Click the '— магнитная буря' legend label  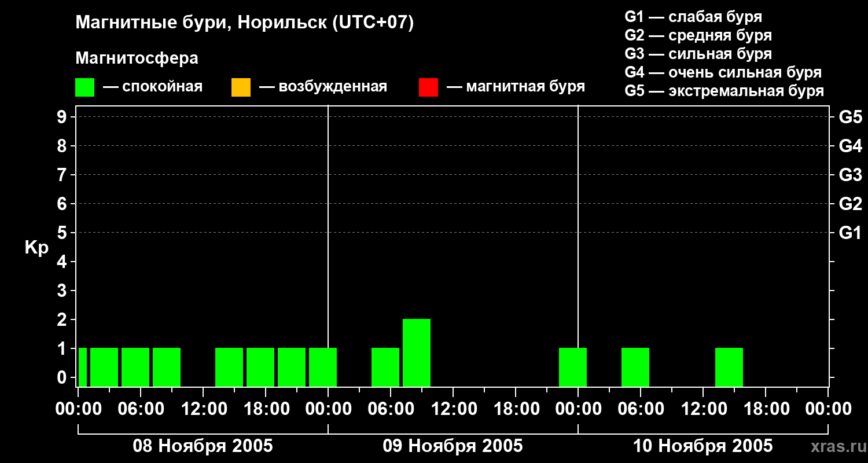[x=516, y=87]
